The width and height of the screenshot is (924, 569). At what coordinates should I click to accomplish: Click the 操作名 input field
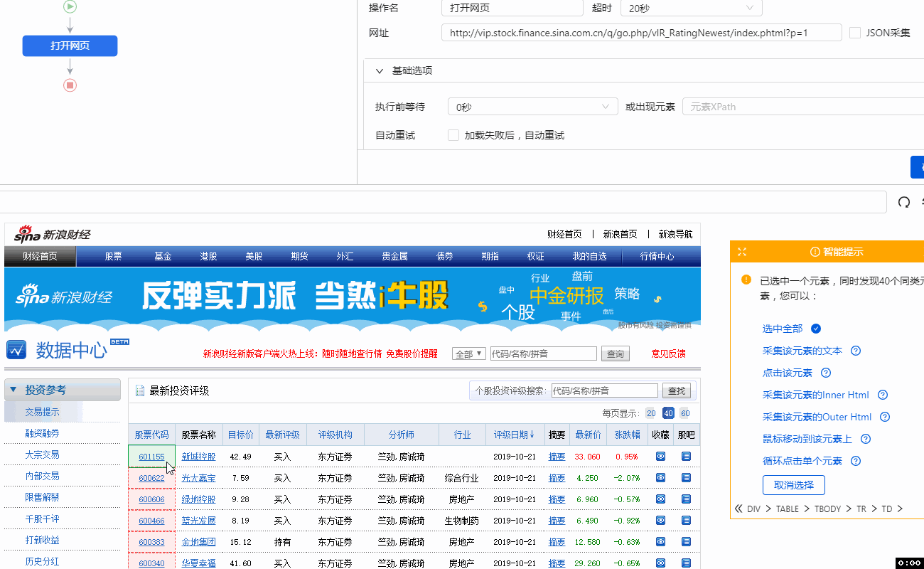(512, 8)
